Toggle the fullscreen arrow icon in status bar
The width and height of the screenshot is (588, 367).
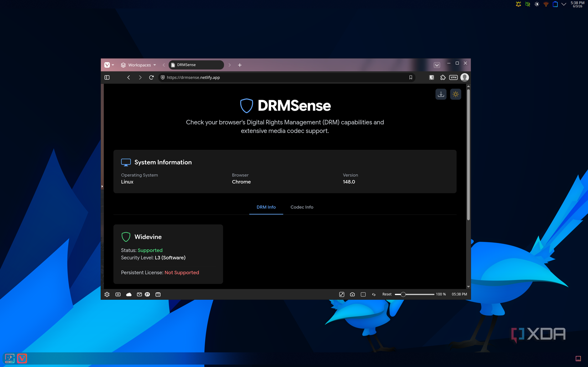[x=342, y=294]
